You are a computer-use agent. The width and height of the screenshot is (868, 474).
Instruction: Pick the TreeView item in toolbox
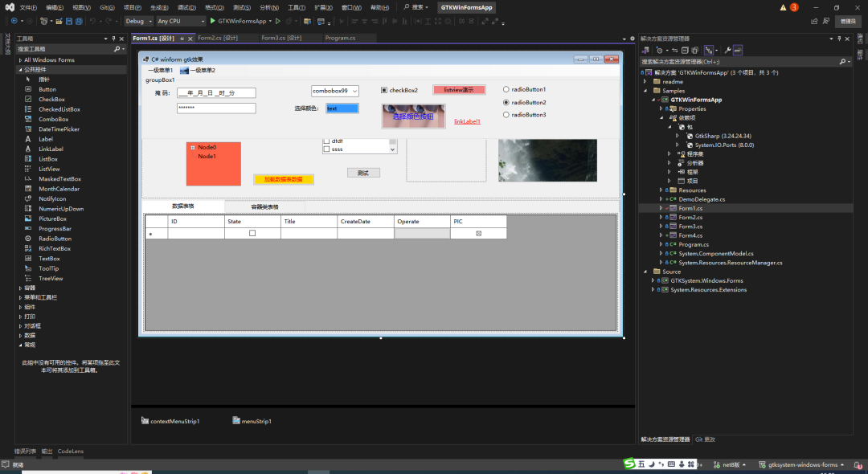51,278
